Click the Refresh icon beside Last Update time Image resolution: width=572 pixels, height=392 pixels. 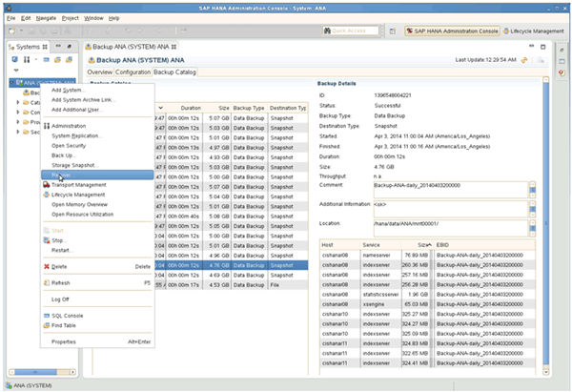(523, 60)
